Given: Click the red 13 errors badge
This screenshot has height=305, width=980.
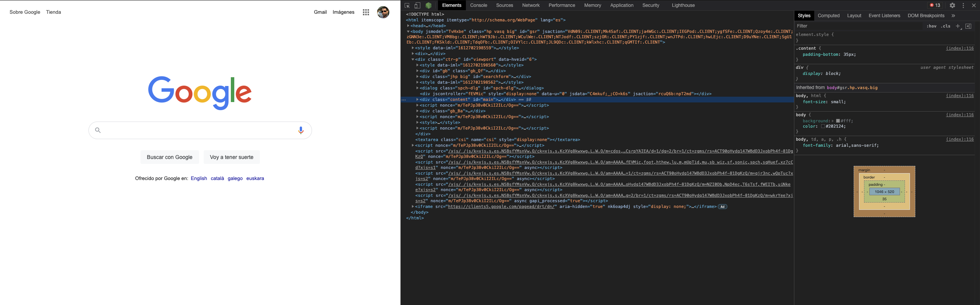Looking at the screenshot, I should coord(935,5).
